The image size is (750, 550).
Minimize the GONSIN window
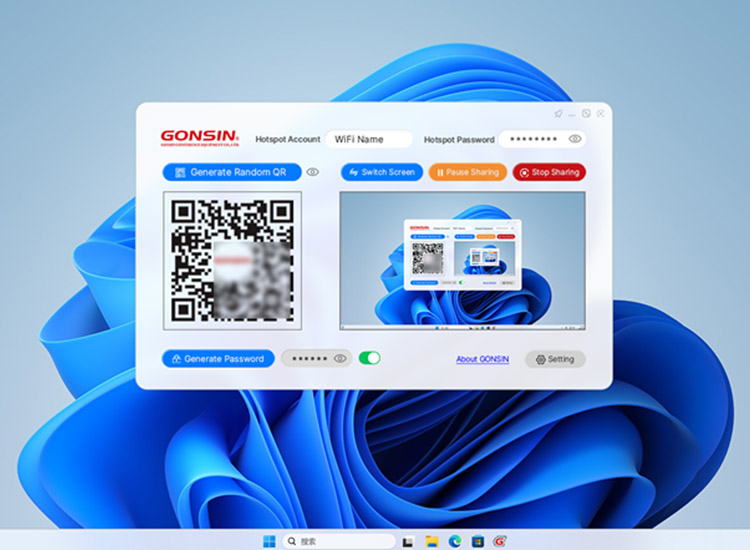[x=572, y=115]
